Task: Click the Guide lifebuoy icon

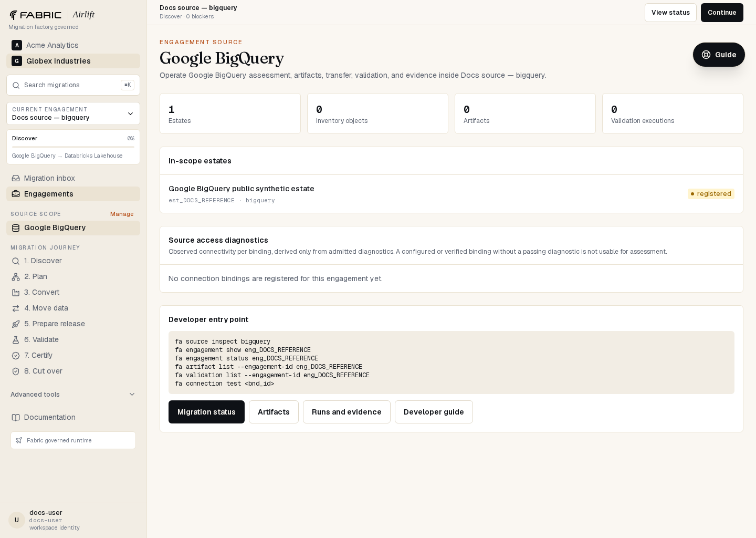Action: (706, 55)
